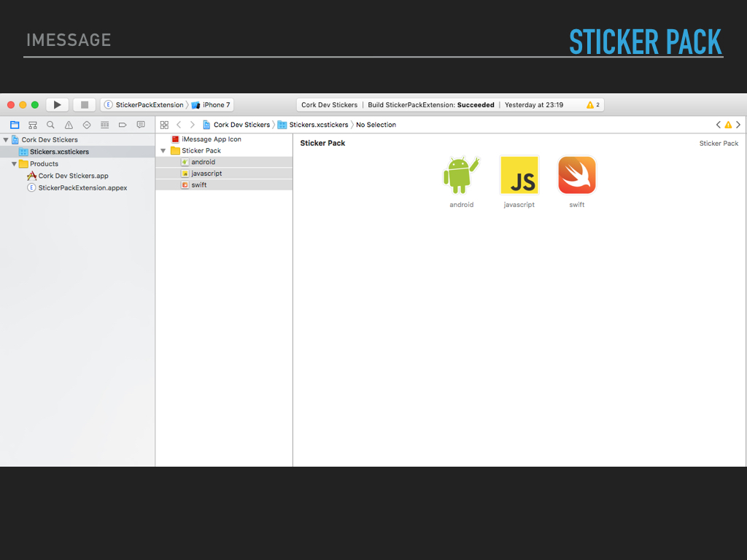Screen dimensions: 747x560
Task: Collapse the Sticker Pack folder
Action: (x=163, y=150)
